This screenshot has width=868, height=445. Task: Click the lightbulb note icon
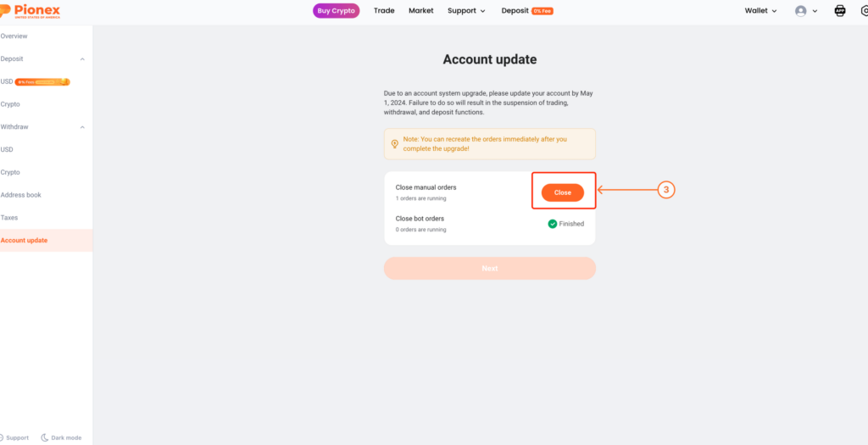(395, 144)
